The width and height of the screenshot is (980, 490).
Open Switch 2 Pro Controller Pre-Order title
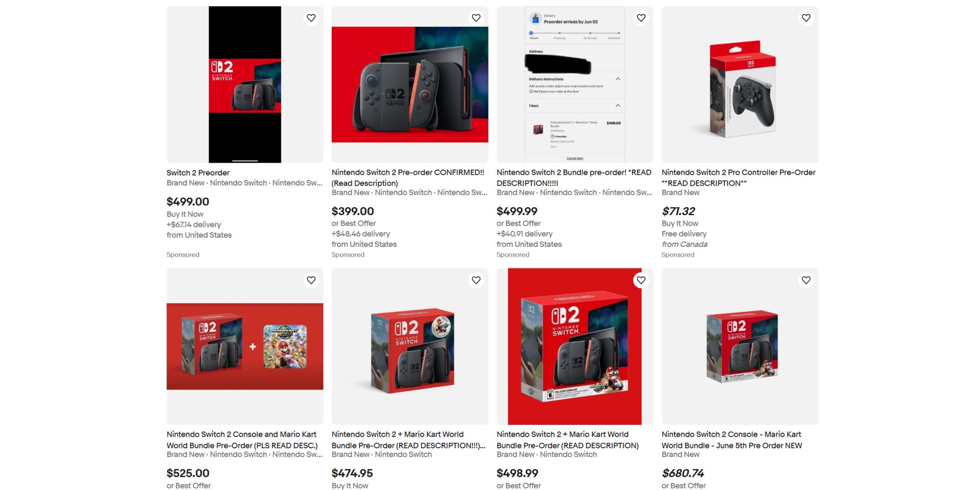738,177
